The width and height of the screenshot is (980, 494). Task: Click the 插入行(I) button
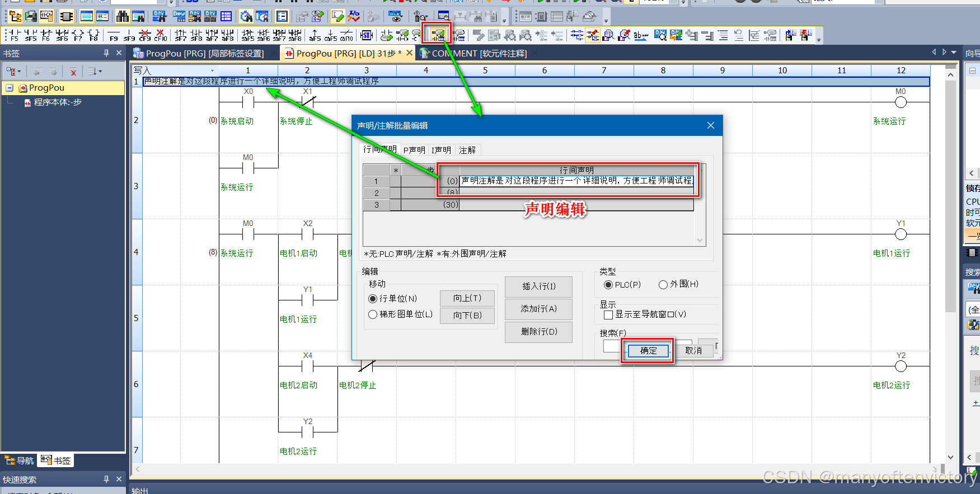[538, 286]
